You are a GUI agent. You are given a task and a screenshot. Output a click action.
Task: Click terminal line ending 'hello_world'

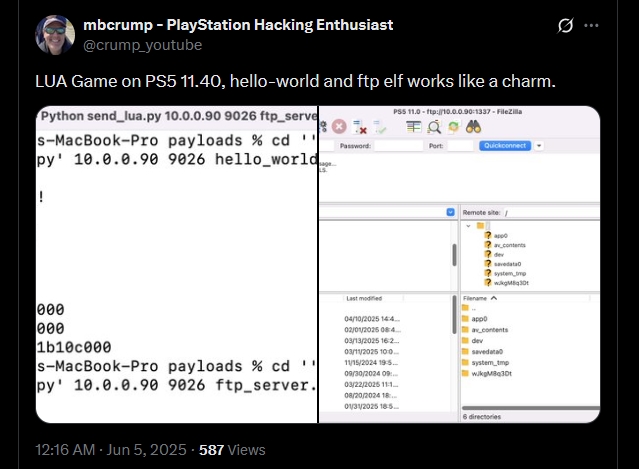177,159
